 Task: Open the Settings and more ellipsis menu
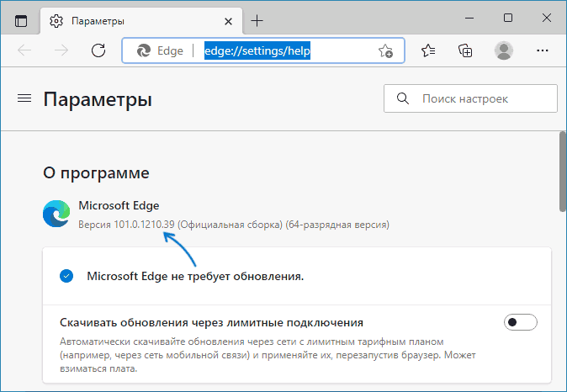(543, 50)
